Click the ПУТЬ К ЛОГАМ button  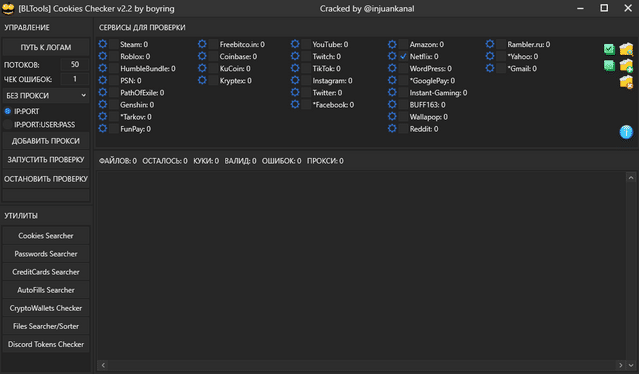pyautogui.click(x=46, y=47)
